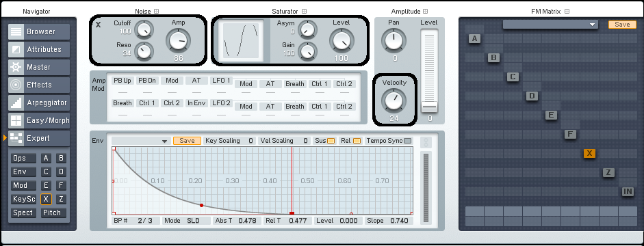
Task: Select operator Z in the FM Matrix
Action: coord(608,173)
